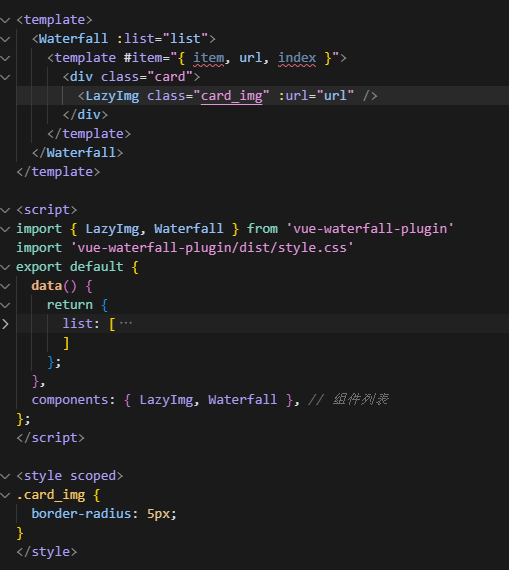Click "item" in the #item slot props

[x=208, y=58]
